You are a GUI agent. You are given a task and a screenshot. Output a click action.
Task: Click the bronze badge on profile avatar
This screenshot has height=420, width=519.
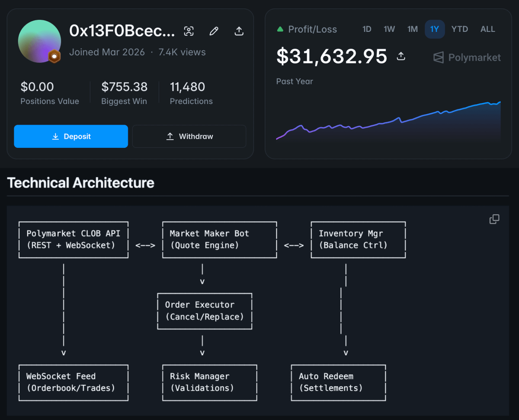54,56
